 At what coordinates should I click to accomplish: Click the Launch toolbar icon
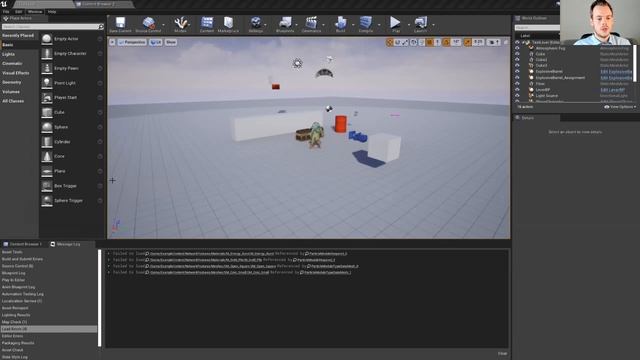[420, 24]
